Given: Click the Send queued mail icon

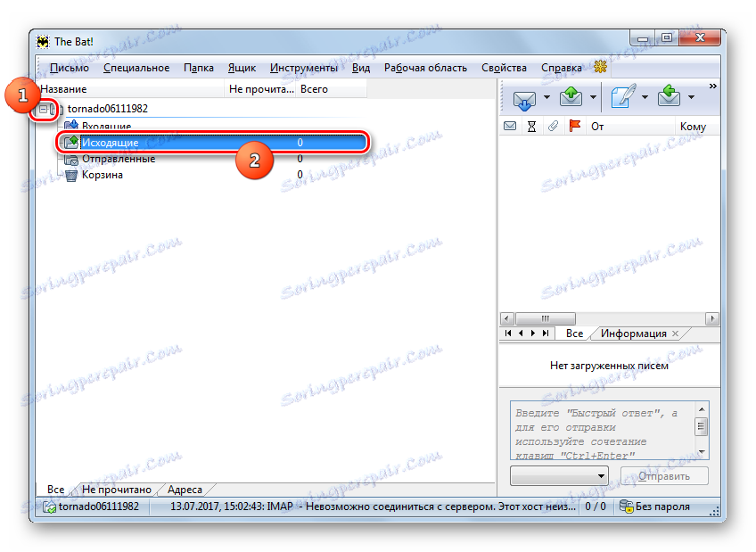Looking at the screenshot, I should [x=571, y=96].
